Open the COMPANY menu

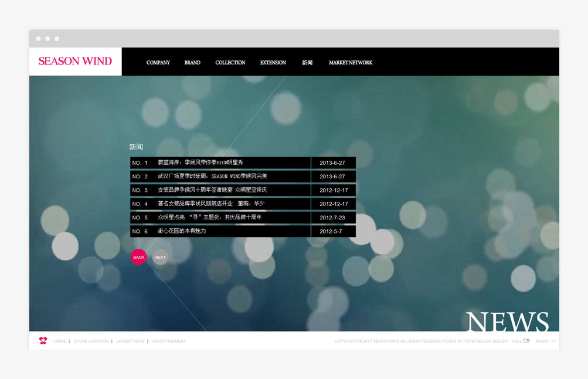coord(158,63)
